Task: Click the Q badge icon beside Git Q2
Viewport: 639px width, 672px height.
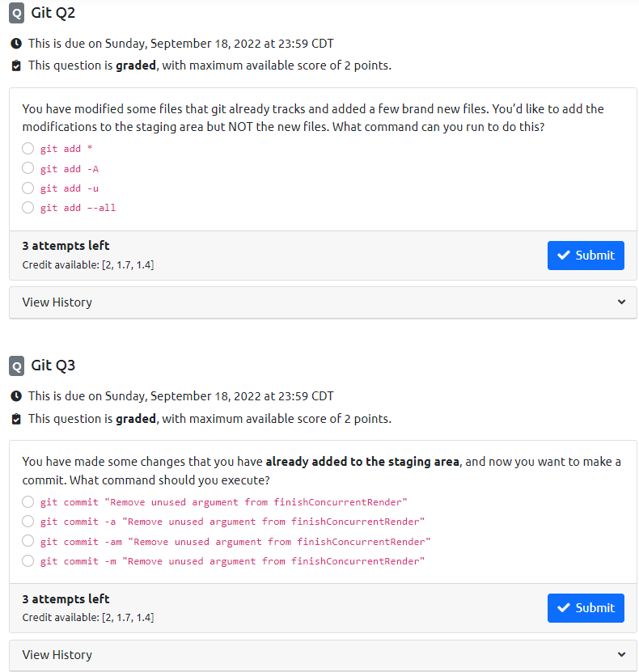Action: pos(16,13)
